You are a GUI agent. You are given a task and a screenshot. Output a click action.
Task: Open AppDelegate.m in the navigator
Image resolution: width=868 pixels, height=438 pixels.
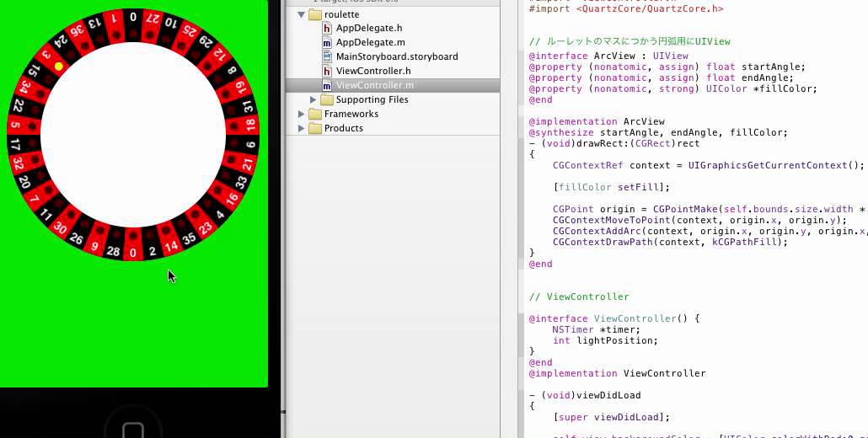point(370,42)
